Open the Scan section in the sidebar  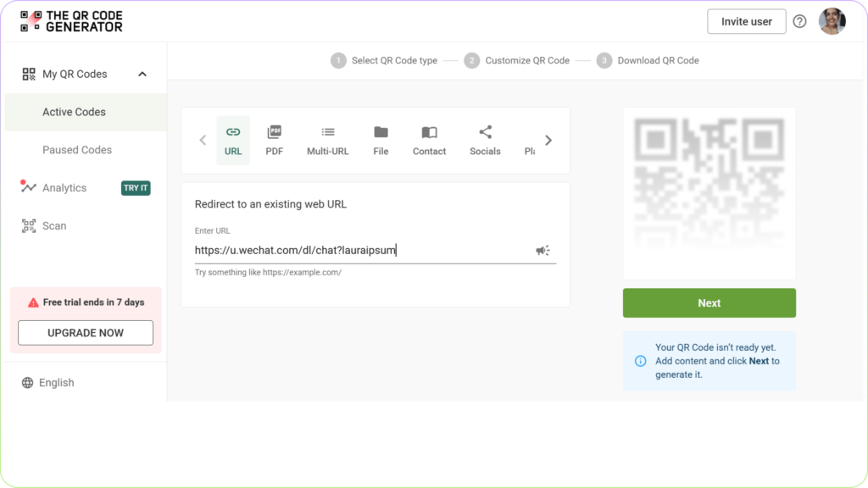click(x=53, y=225)
